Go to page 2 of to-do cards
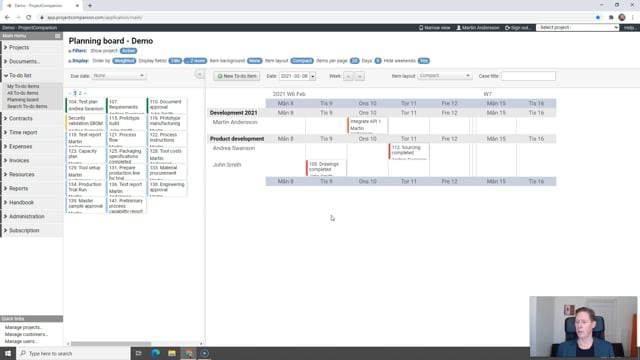 80,93
